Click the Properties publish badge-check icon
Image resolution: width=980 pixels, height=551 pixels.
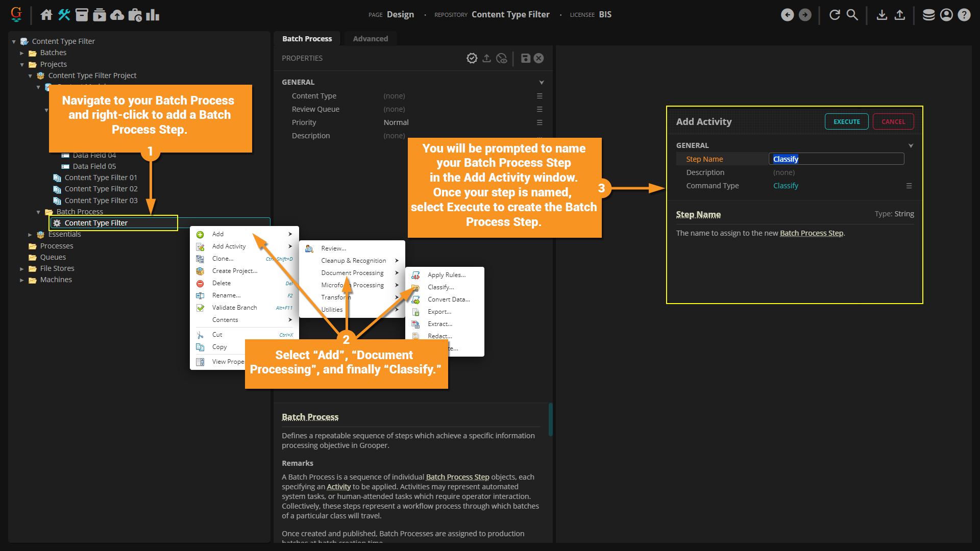point(472,58)
